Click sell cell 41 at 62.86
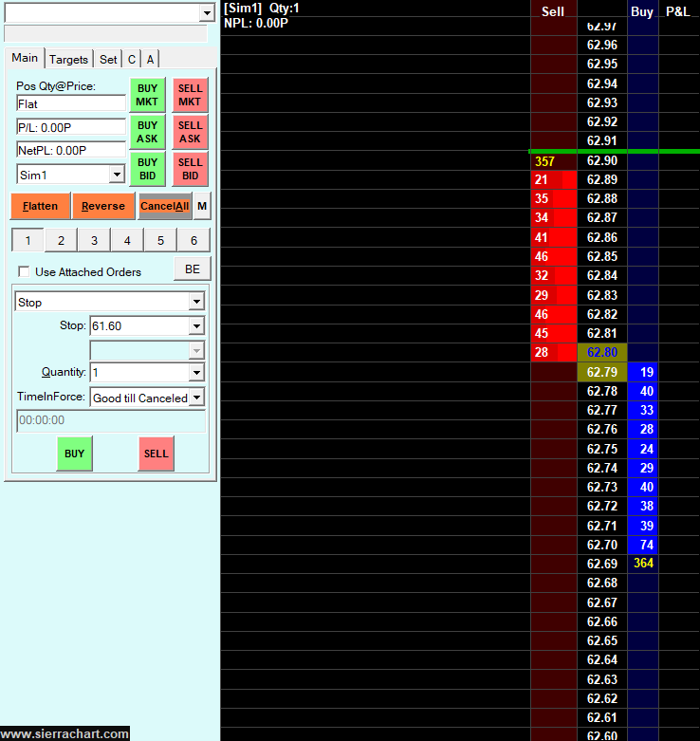Viewport: 700px width, 741px height. [554, 237]
